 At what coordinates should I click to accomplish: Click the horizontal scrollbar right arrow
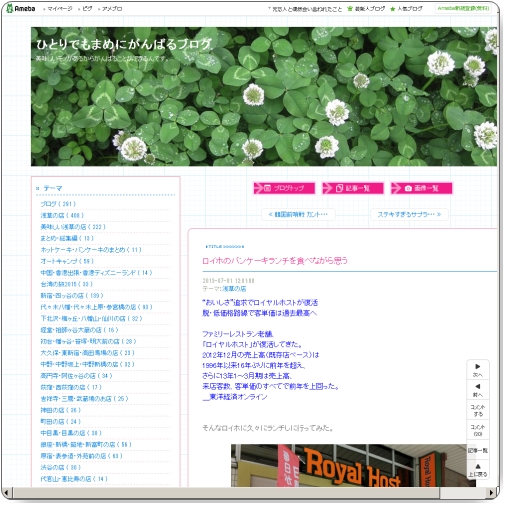[491, 492]
